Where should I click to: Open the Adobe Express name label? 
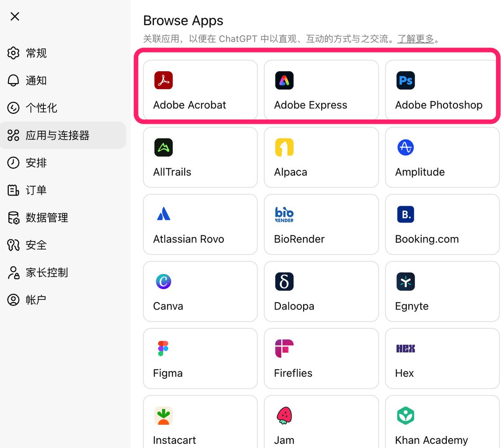(x=311, y=105)
